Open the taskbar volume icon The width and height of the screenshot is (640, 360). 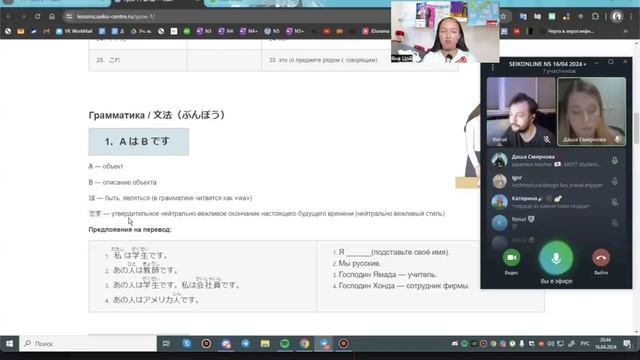[551, 344]
